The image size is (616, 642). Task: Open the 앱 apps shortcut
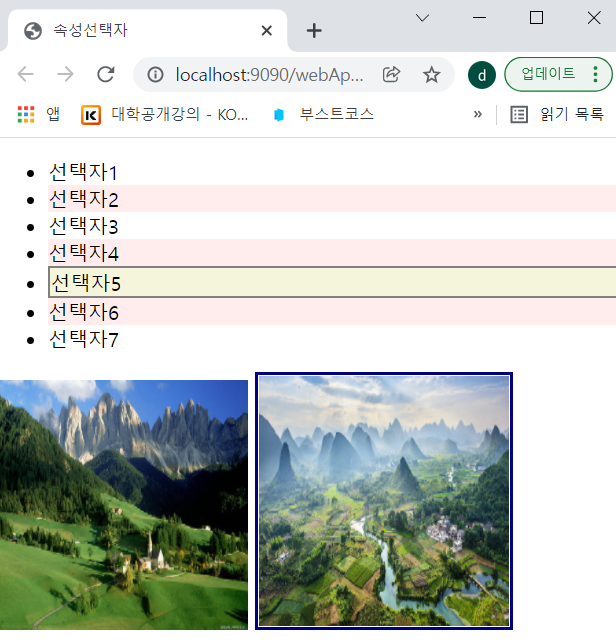tap(39, 114)
